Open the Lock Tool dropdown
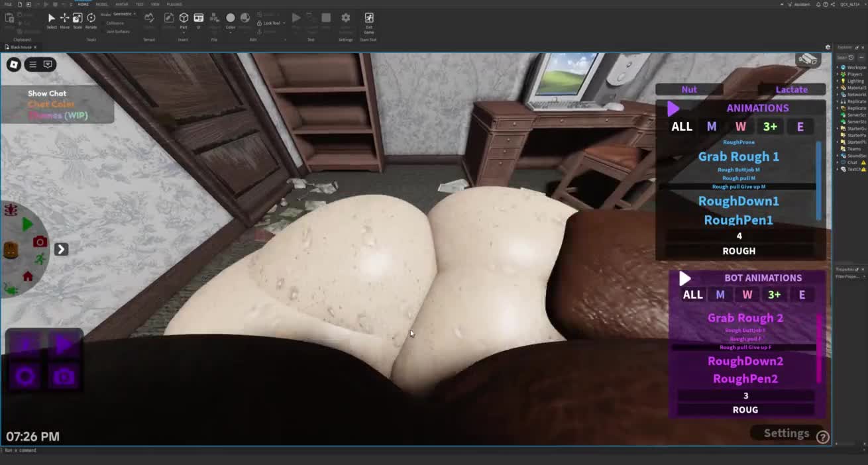This screenshot has height=465, width=868. (x=272, y=23)
